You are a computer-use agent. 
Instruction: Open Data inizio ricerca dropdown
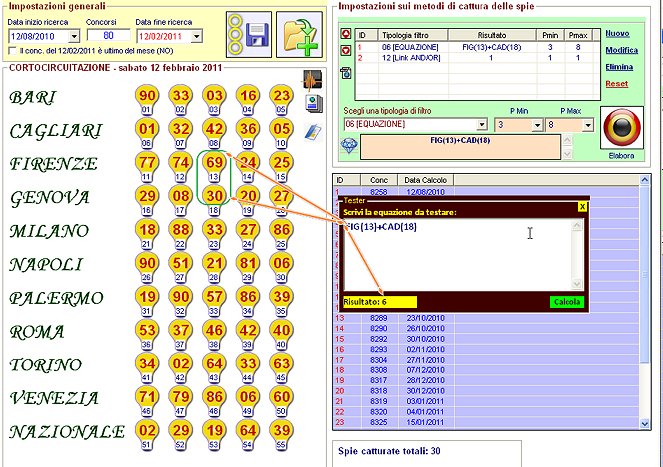tap(74, 36)
